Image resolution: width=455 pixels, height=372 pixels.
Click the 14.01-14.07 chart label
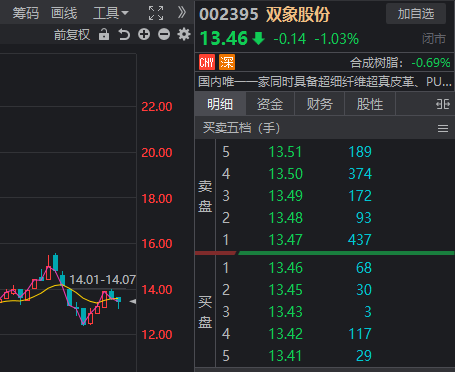103,280
